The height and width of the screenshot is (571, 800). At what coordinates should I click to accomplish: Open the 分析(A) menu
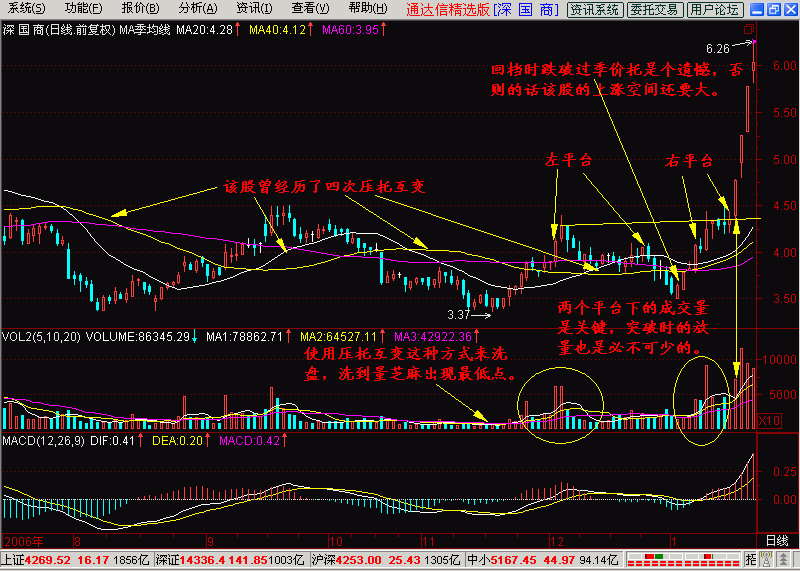click(x=198, y=9)
